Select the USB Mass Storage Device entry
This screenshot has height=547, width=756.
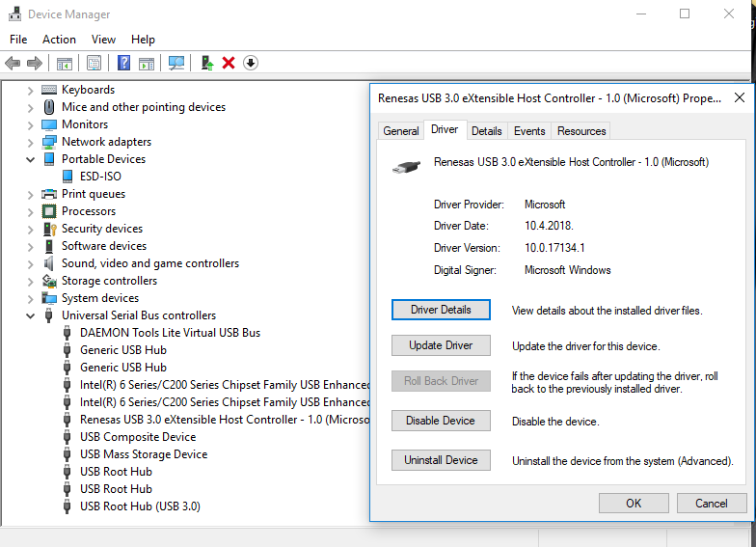(144, 454)
